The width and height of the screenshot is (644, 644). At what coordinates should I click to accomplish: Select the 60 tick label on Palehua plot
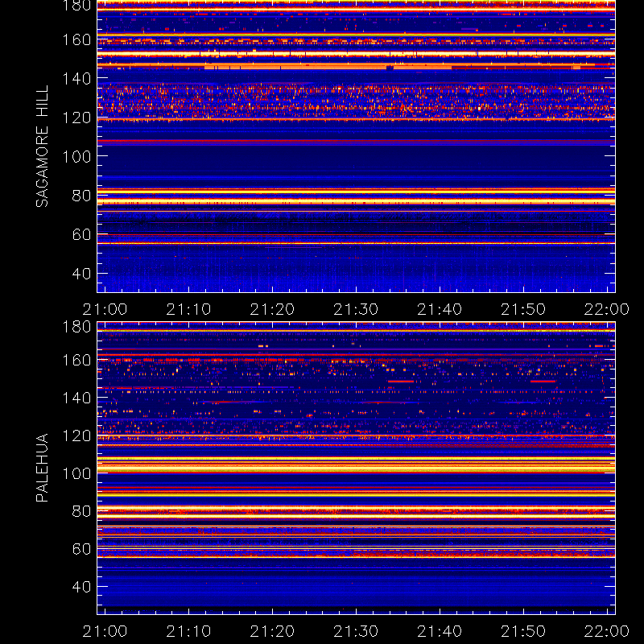81,549
